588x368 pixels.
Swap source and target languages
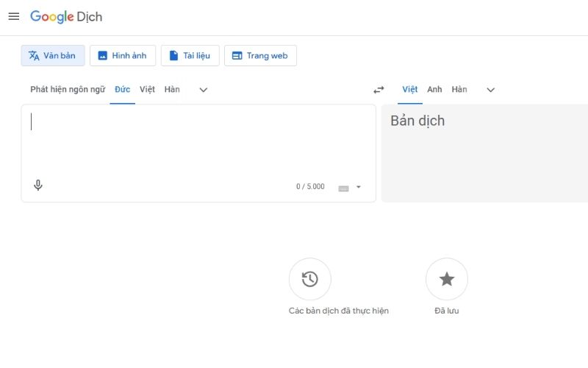(x=379, y=90)
